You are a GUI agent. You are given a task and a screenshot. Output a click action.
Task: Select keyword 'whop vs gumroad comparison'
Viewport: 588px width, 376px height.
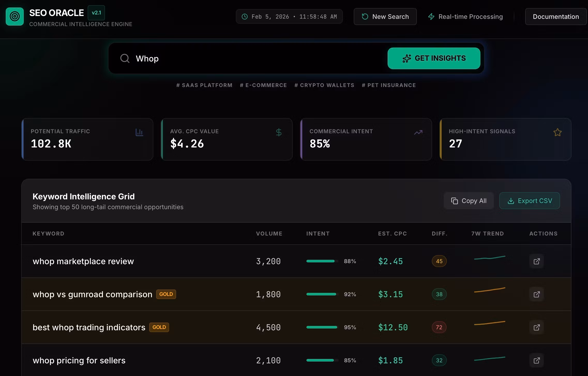point(93,294)
